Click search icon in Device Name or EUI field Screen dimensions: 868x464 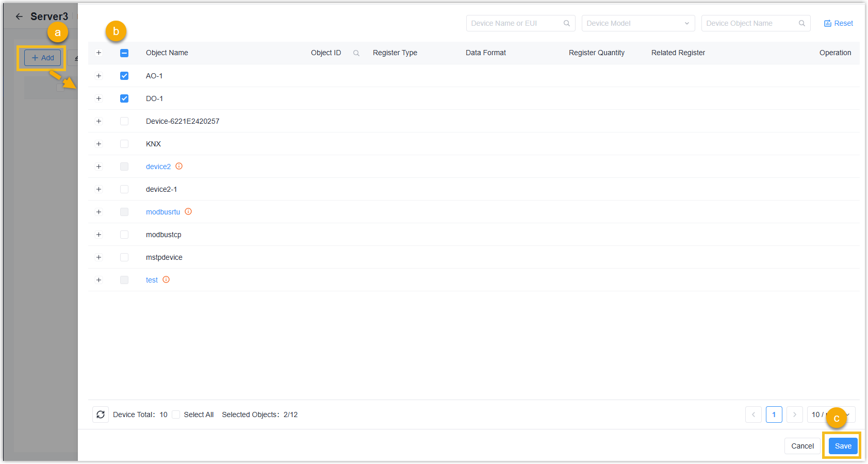(566, 23)
